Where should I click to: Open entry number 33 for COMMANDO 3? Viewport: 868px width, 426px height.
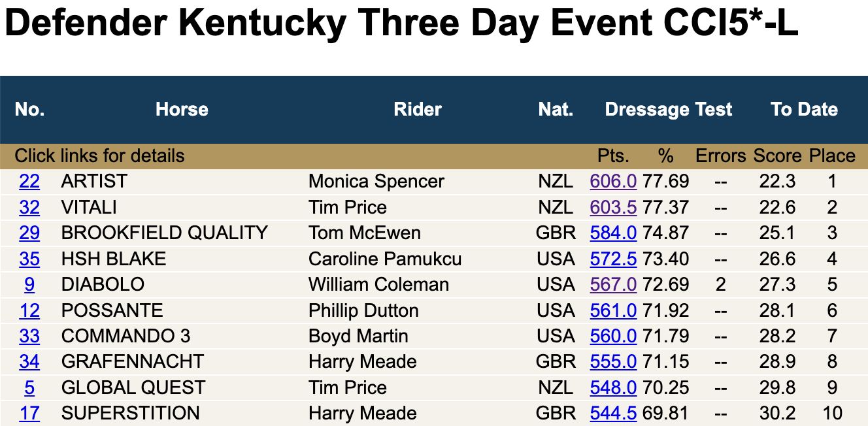tap(29, 336)
